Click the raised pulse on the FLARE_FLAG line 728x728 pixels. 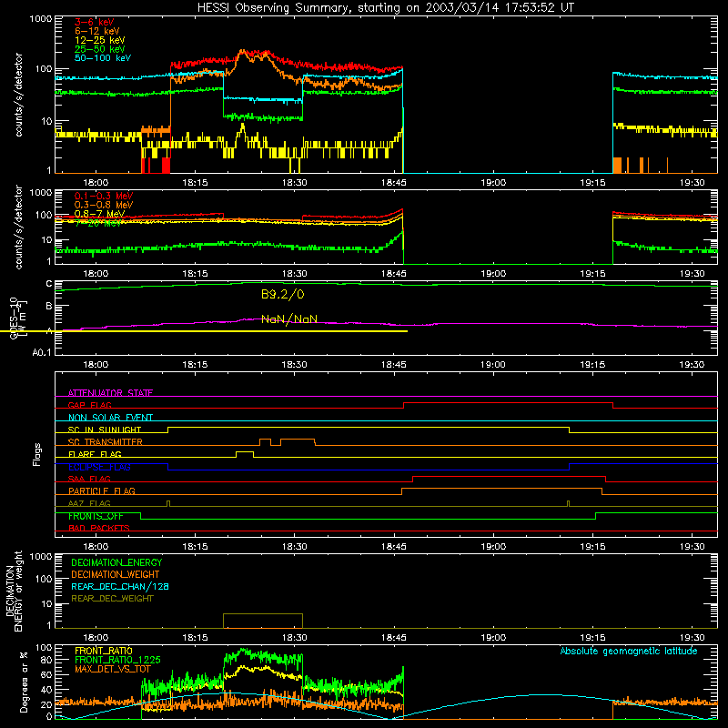coord(245,452)
